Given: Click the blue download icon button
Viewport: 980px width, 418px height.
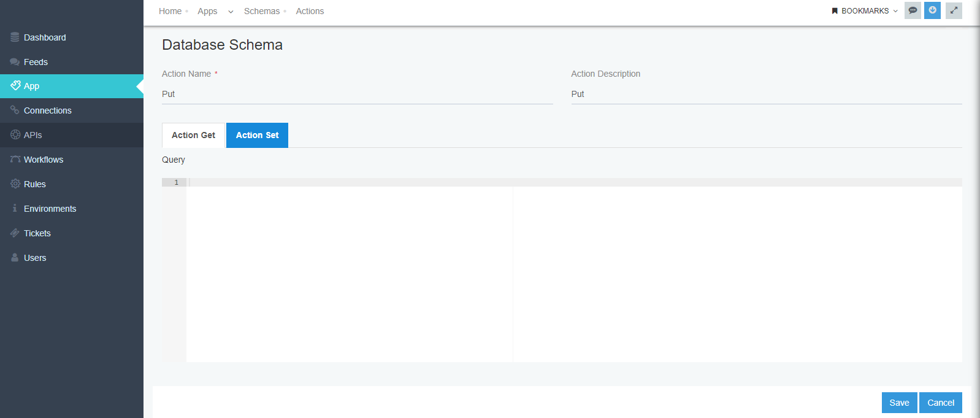Looking at the screenshot, I should (932, 10).
